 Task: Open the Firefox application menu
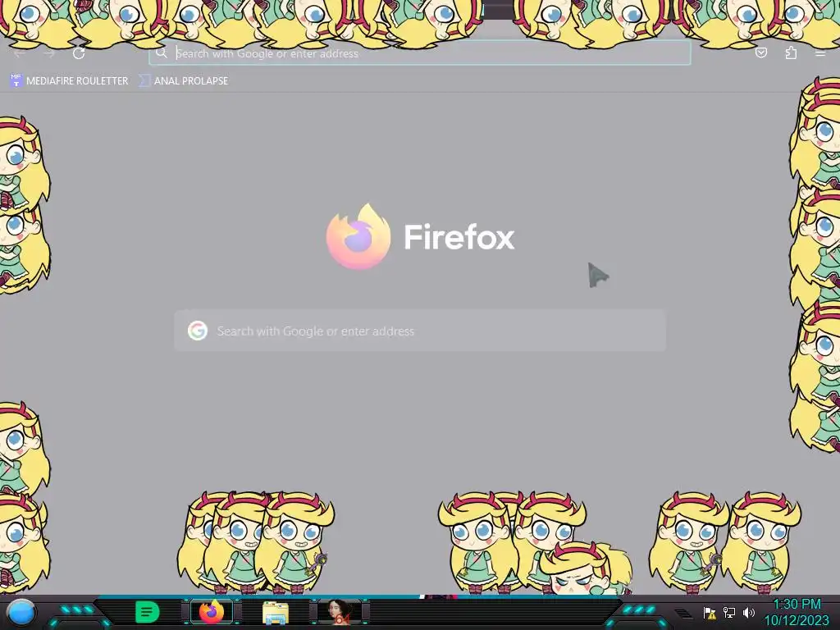(x=820, y=53)
